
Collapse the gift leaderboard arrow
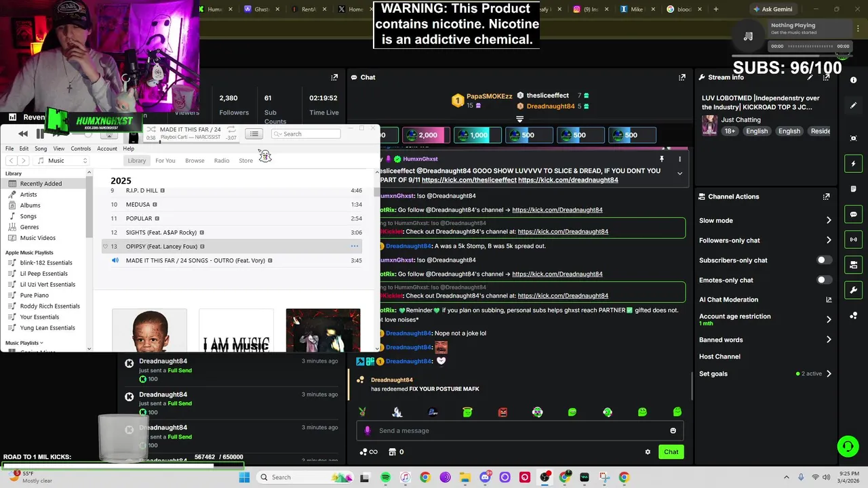tap(519, 119)
